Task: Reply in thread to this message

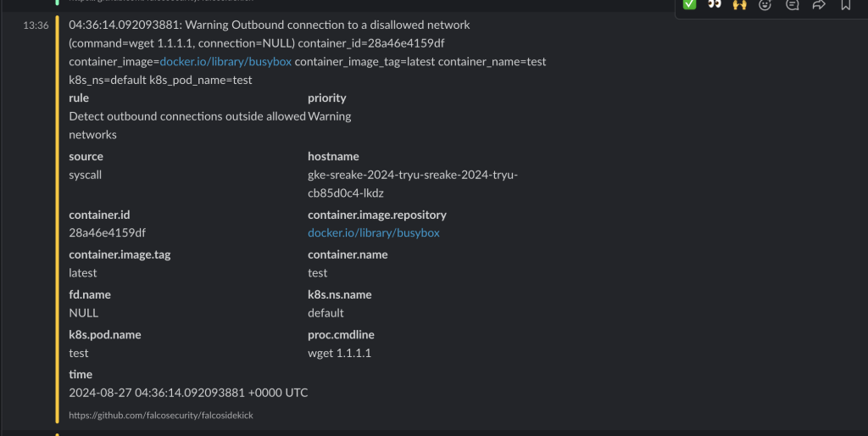Action: pyautogui.click(x=792, y=5)
